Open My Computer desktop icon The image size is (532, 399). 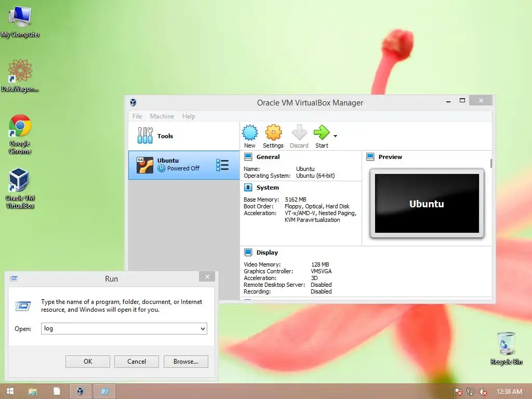(x=20, y=21)
